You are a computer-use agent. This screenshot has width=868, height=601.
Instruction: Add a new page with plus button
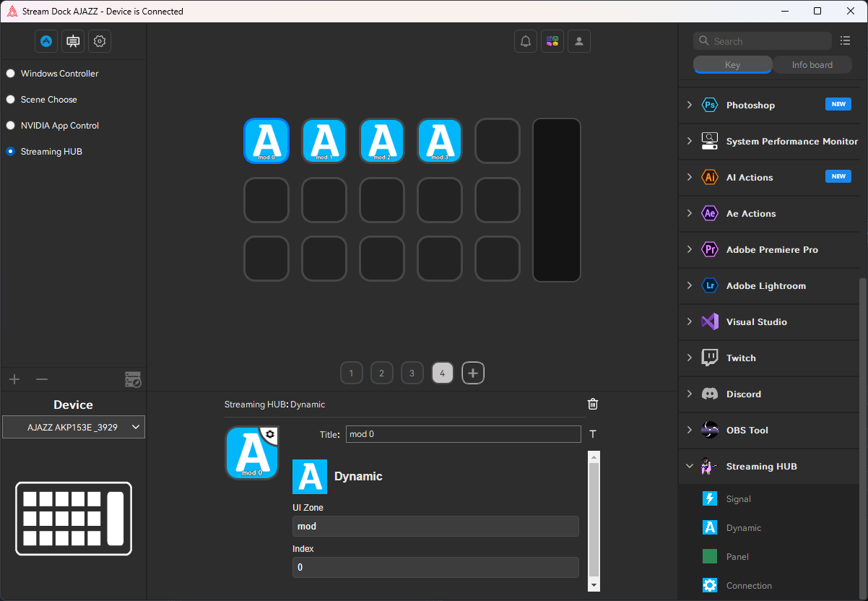[x=473, y=373]
